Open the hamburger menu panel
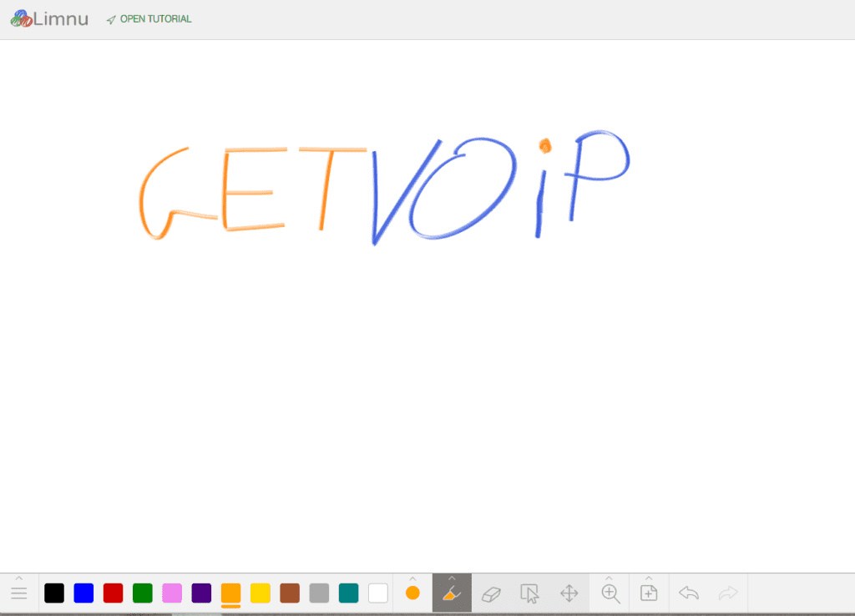This screenshot has height=616, width=855. (x=18, y=593)
